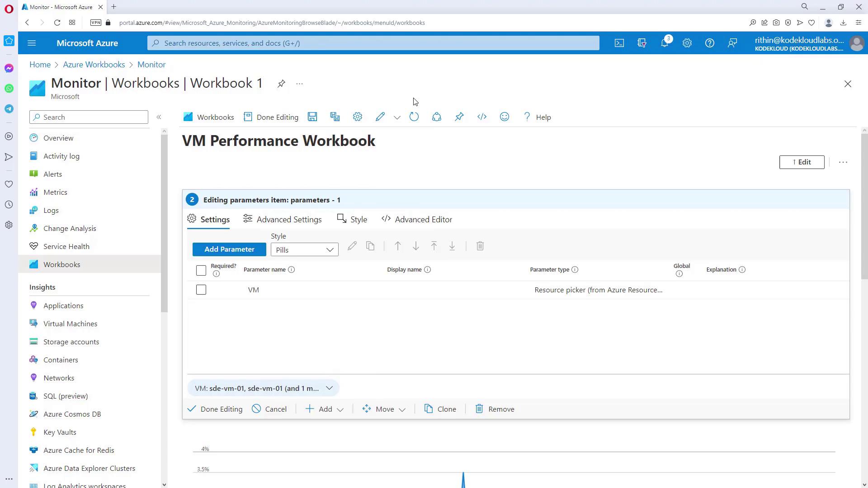868x488 pixels.
Task: Click the Refresh workbook icon
Action: tap(414, 117)
